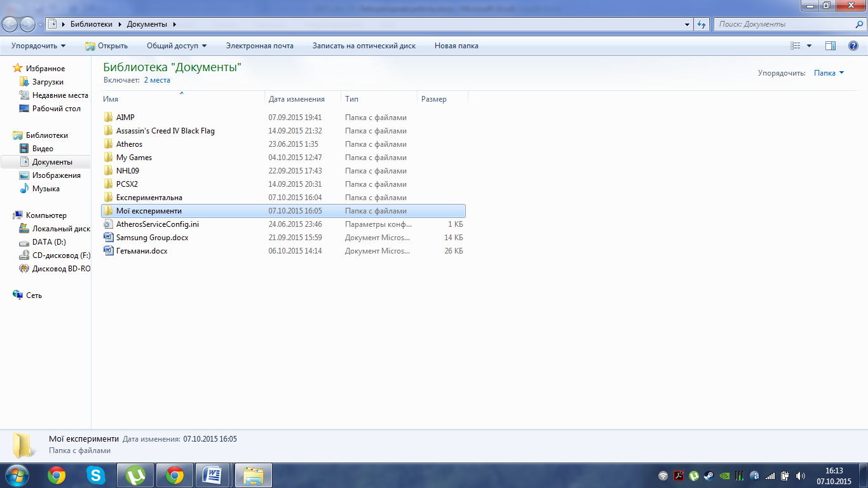The image size is (868, 488).
Task: Click the search magnifier icon
Action: 858,24
